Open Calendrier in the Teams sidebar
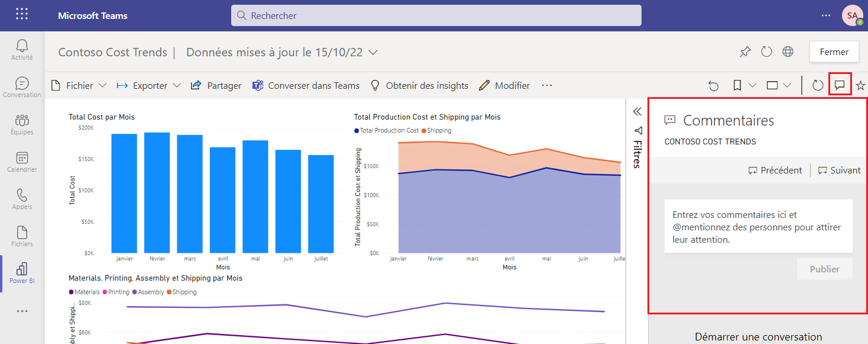868x344 pixels. pyautogui.click(x=22, y=162)
